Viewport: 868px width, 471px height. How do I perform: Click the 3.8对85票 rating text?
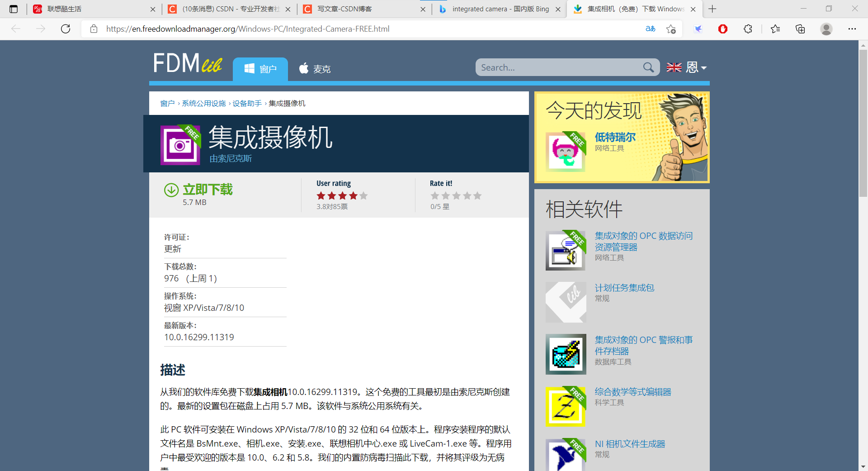click(332, 207)
